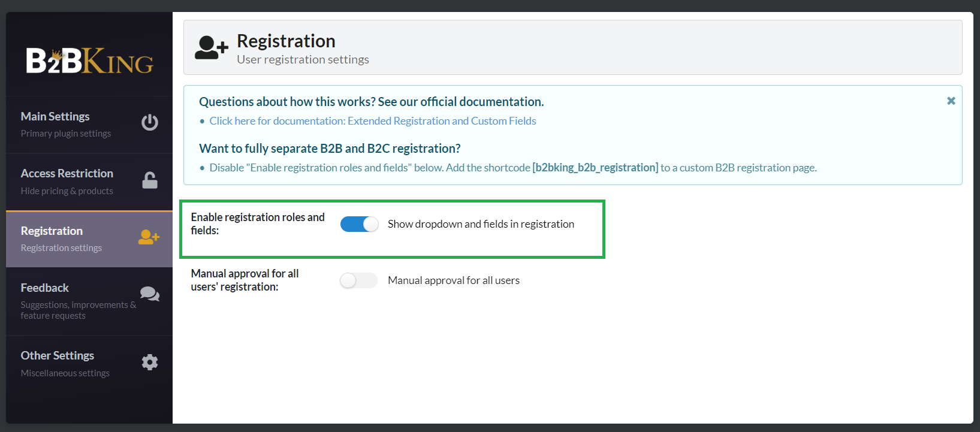
Task: Select the Registration tab in sidebar
Action: coord(89,239)
